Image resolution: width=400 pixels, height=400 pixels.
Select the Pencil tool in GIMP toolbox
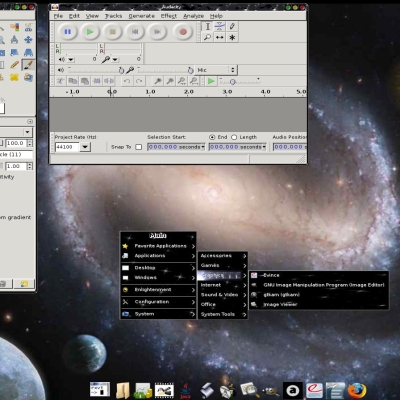click(14, 65)
